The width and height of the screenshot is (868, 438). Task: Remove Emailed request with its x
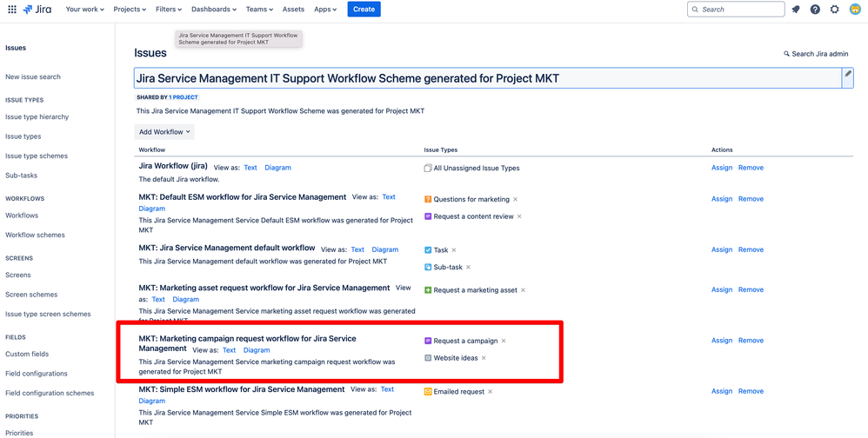click(490, 392)
